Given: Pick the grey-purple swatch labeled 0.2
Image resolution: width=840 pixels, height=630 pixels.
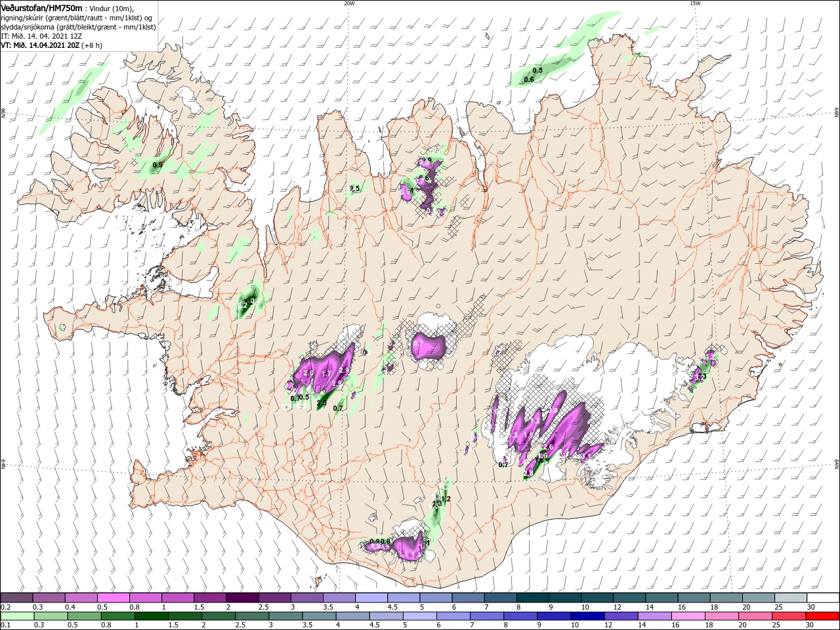Looking at the screenshot, I should [16, 598].
